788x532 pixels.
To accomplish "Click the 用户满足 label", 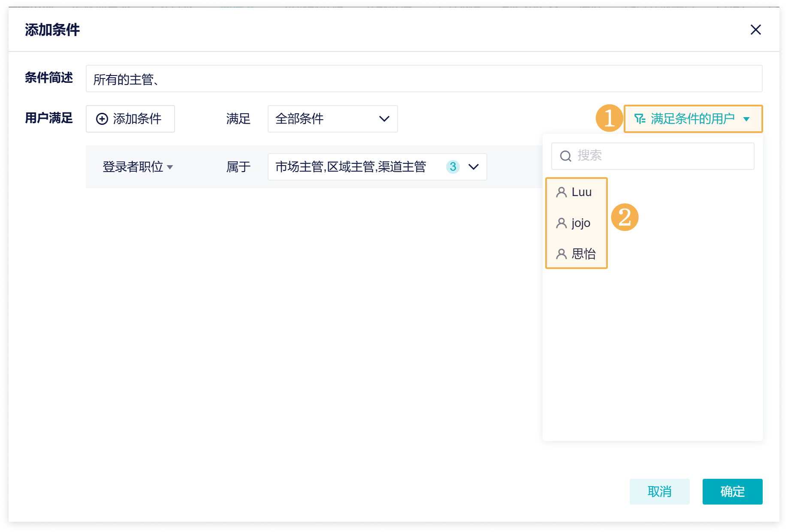I will pyautogui.click(x=49, y=118).
